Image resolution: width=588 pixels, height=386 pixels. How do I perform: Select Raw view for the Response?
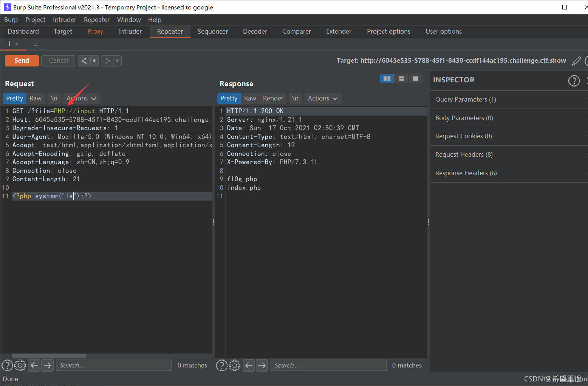pyautogui.click(x=250, y=98)
